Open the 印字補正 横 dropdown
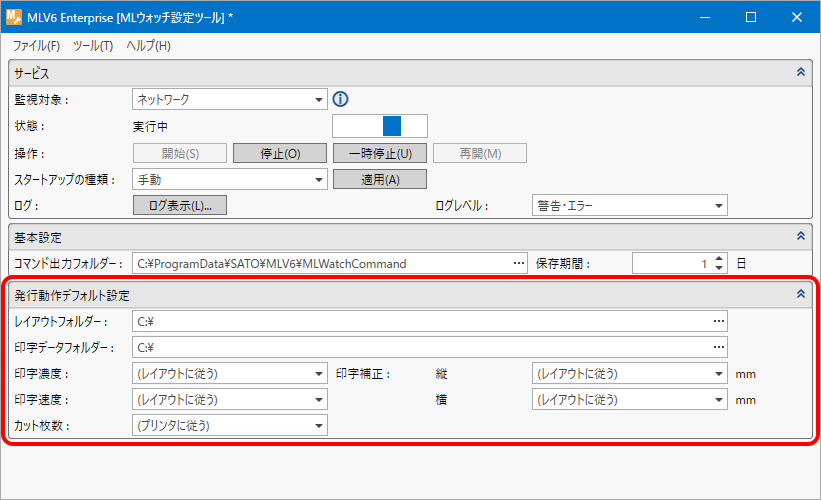Screen dimensions: 821x500 click(629, 399)
